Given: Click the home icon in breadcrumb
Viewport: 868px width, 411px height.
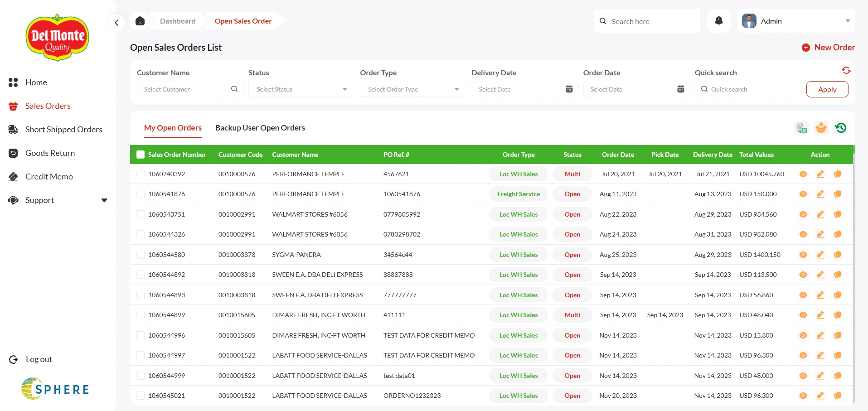Looking at the screenshot, I should (140, 21).
